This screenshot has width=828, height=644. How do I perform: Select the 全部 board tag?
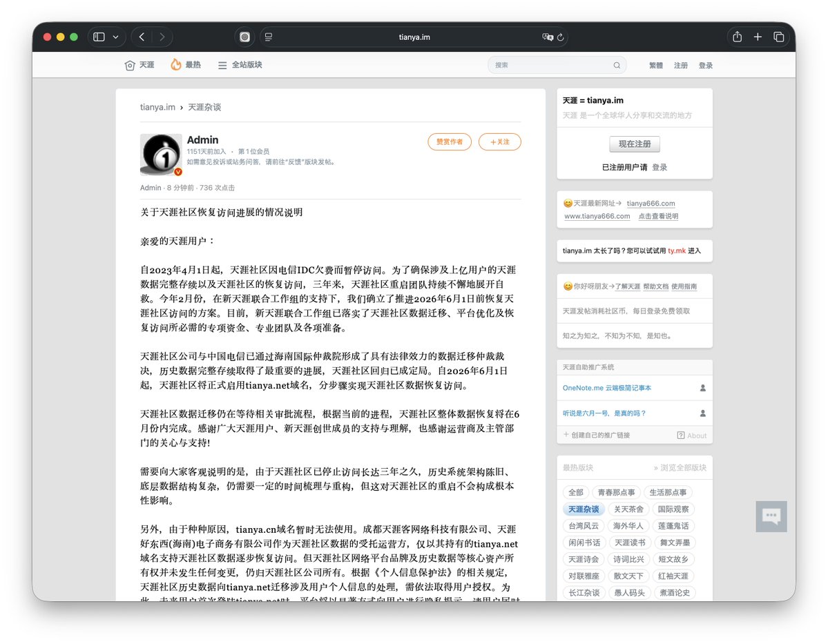(x=575, y=493)
